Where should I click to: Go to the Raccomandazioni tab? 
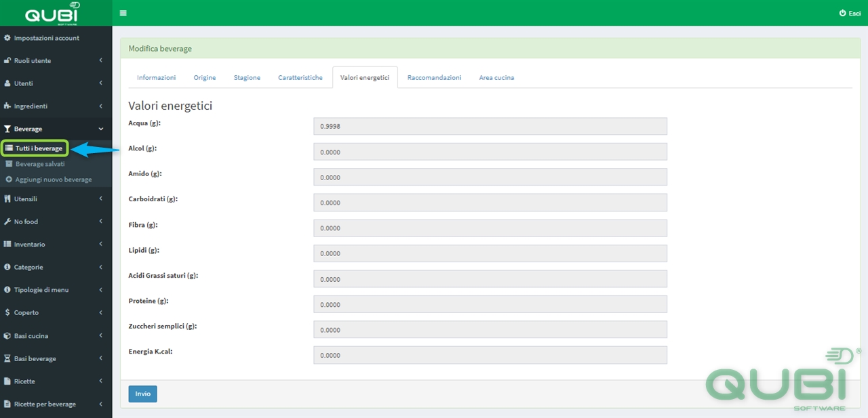click(435, 78)
